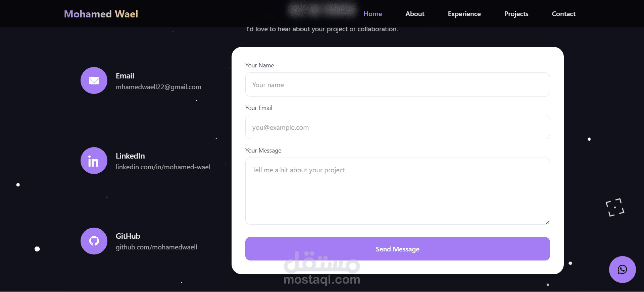Open the WhatsApp chat floating button

[x=622, y=270]
